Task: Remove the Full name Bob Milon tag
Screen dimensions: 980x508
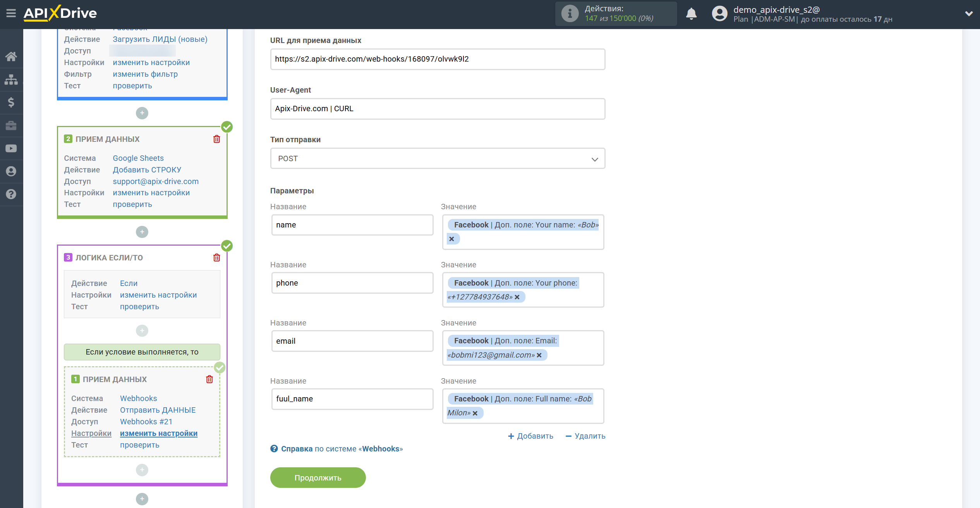Action: 475,413
